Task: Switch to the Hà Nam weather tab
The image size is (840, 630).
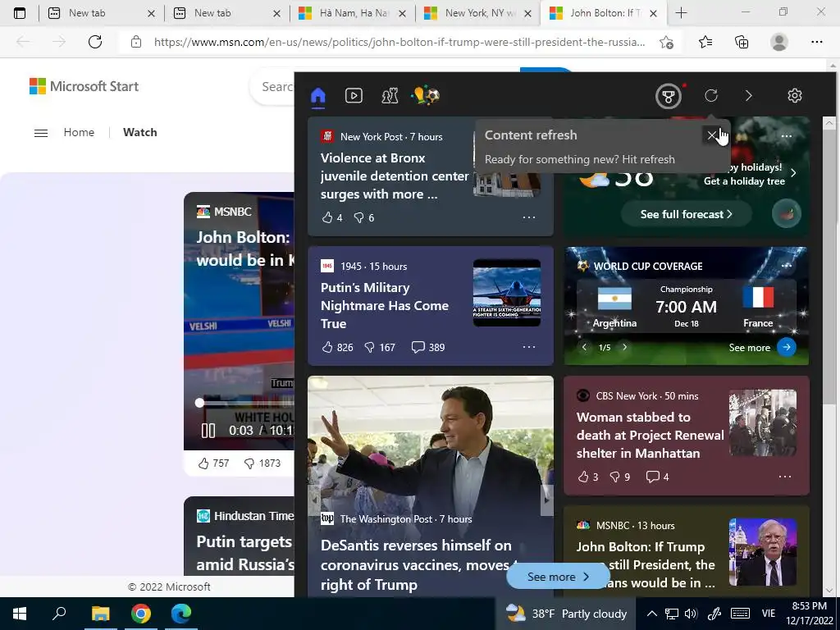Action: tap(353, 13)
